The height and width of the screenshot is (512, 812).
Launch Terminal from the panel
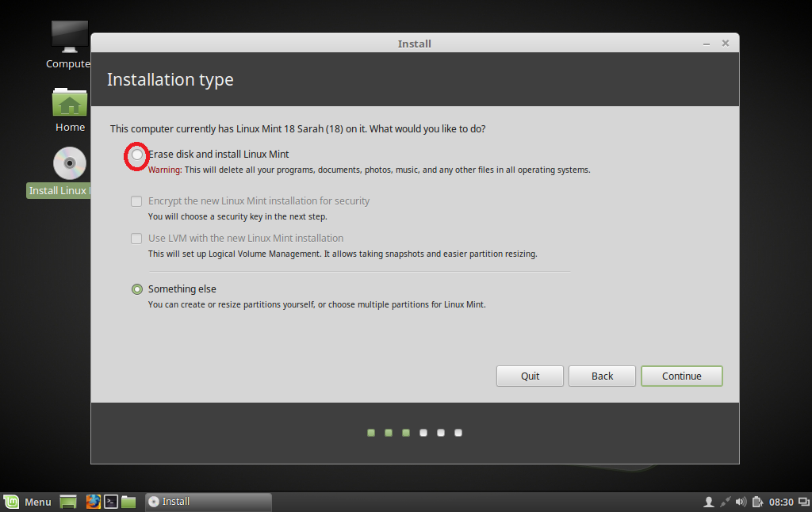(x=110, y=502)
